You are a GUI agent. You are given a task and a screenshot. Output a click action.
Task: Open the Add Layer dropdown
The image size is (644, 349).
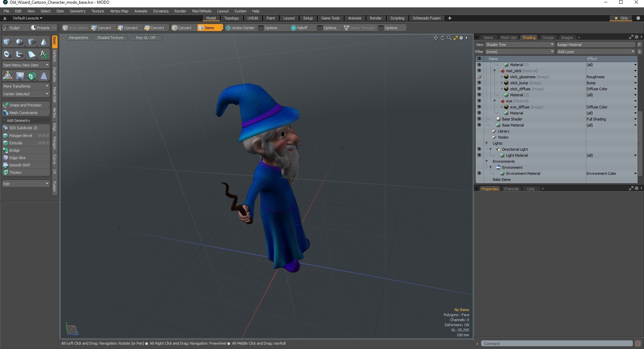pos(596,52)
